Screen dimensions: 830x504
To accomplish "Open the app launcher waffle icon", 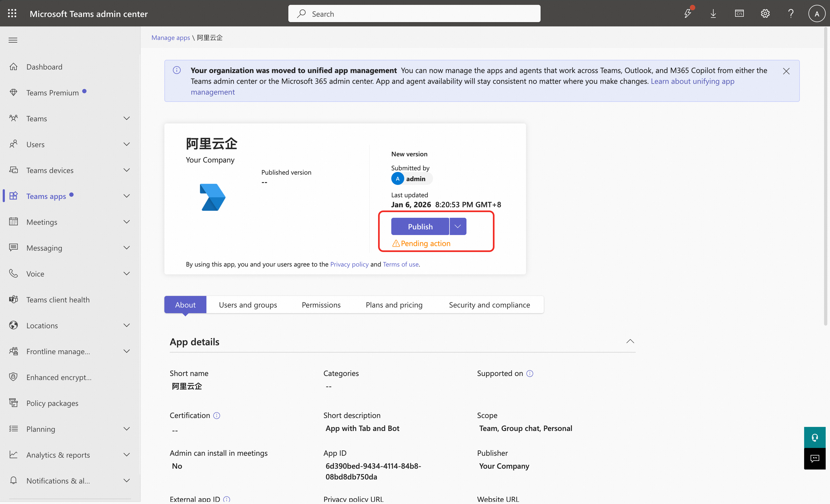I will click(x=12, y=13).
